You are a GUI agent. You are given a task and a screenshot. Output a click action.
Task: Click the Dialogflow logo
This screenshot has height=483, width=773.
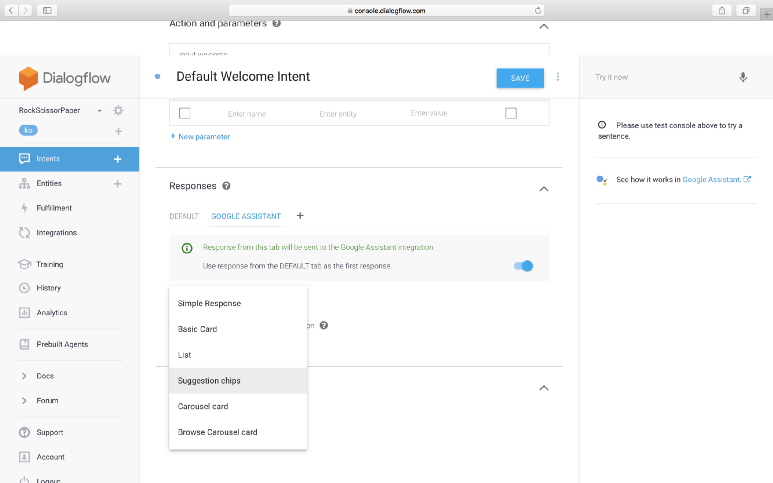[65, 78]
